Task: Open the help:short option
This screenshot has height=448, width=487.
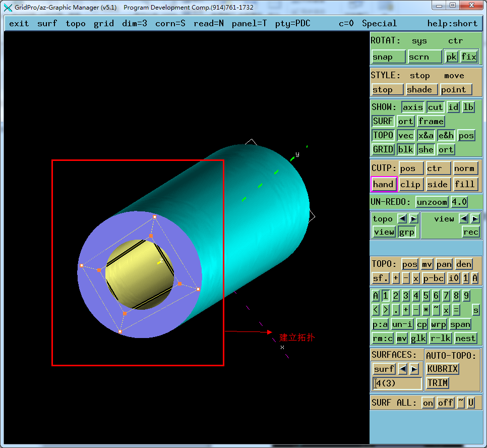Action: tap(452, 23)
